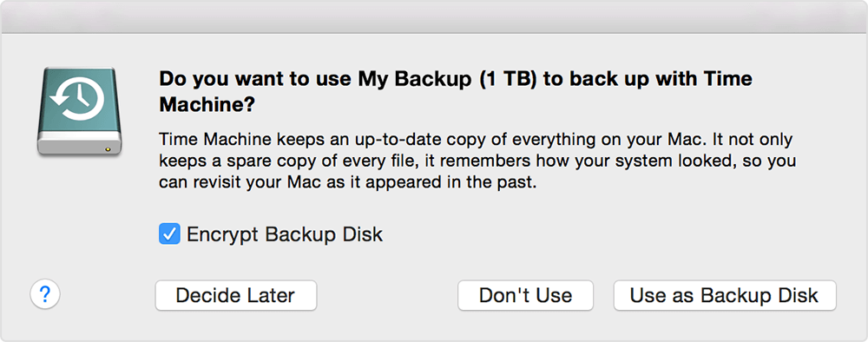The image size is (868, 342).
Task: Click the clock face on the drive icon
Action: (78, 98)
